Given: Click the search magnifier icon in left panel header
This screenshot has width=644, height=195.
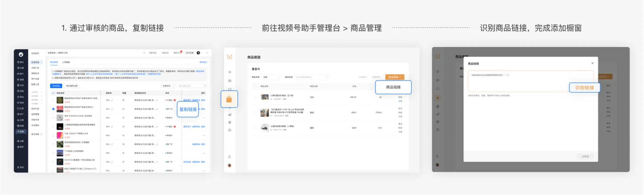Looking at the screenshot, I should (x=144, y=53).
